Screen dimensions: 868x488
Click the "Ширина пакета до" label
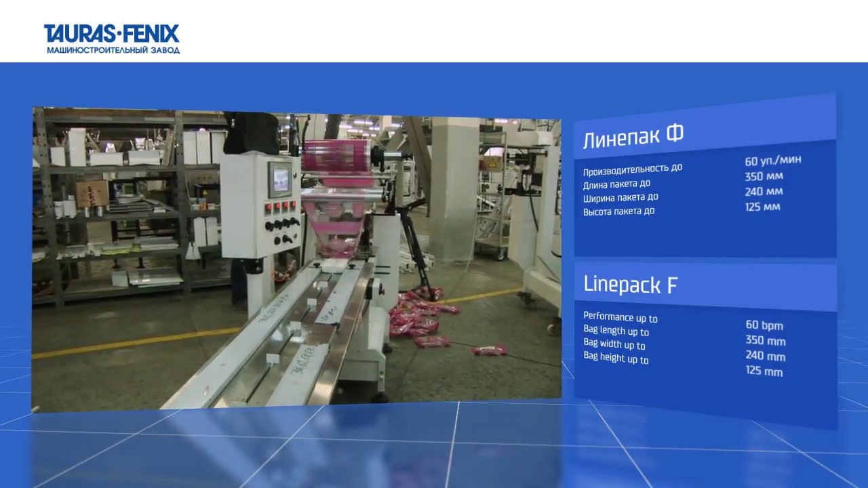click(x=620, y=198)
